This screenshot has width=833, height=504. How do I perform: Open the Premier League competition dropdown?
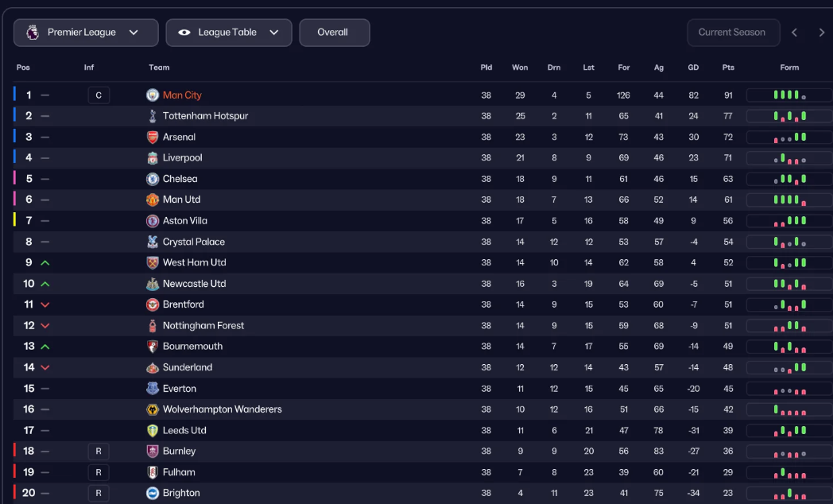click(86, 33)
